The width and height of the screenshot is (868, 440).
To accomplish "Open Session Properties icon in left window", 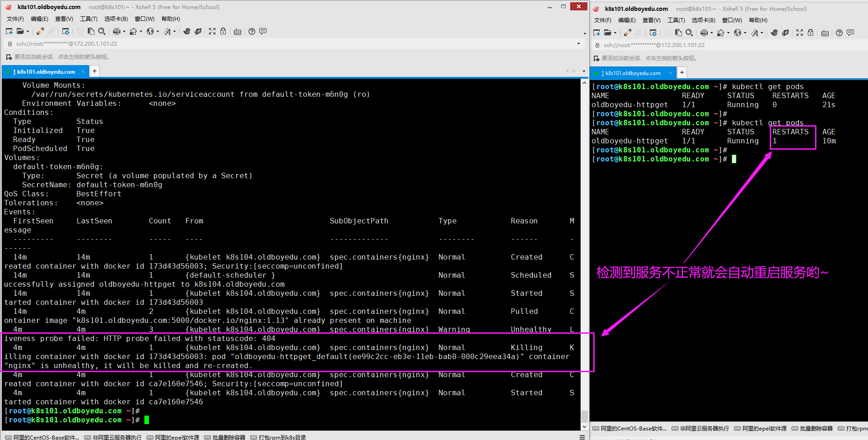I will (x=66, y=31).
